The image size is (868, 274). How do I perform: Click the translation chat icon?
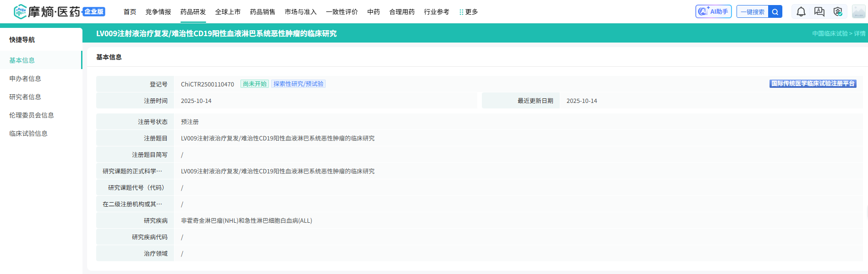[819, 12]
